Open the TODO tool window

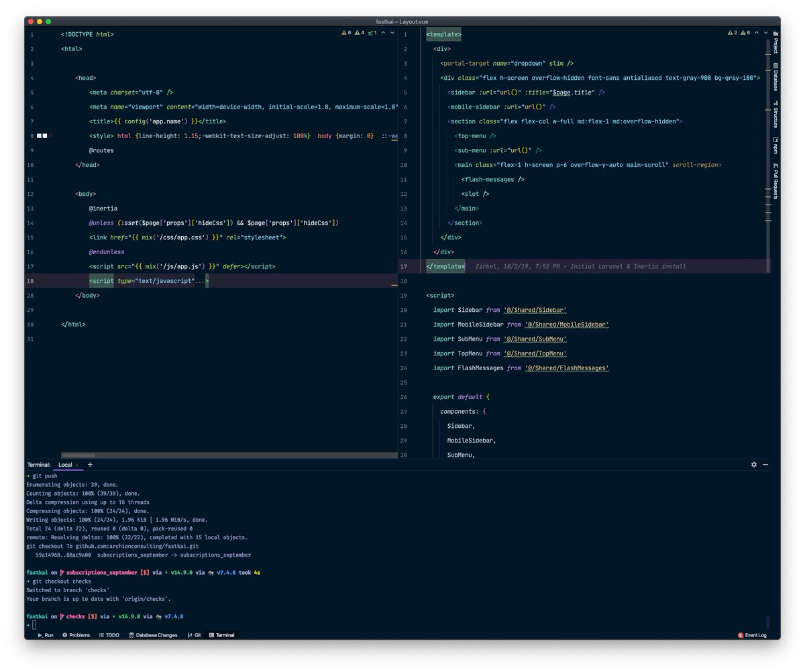(x=109, y=635)
